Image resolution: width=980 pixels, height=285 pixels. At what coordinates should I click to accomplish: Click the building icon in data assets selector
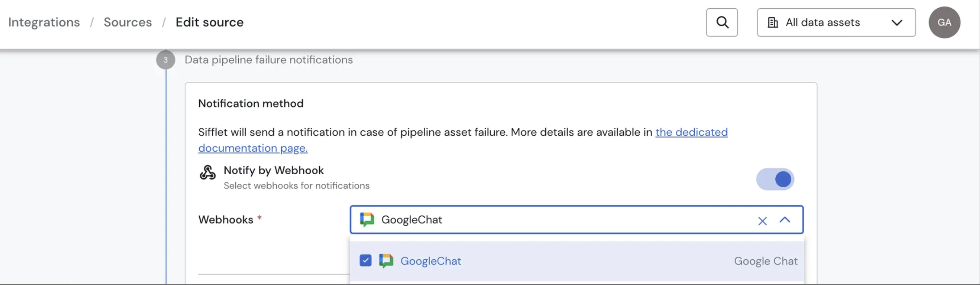tap(772, 23)
